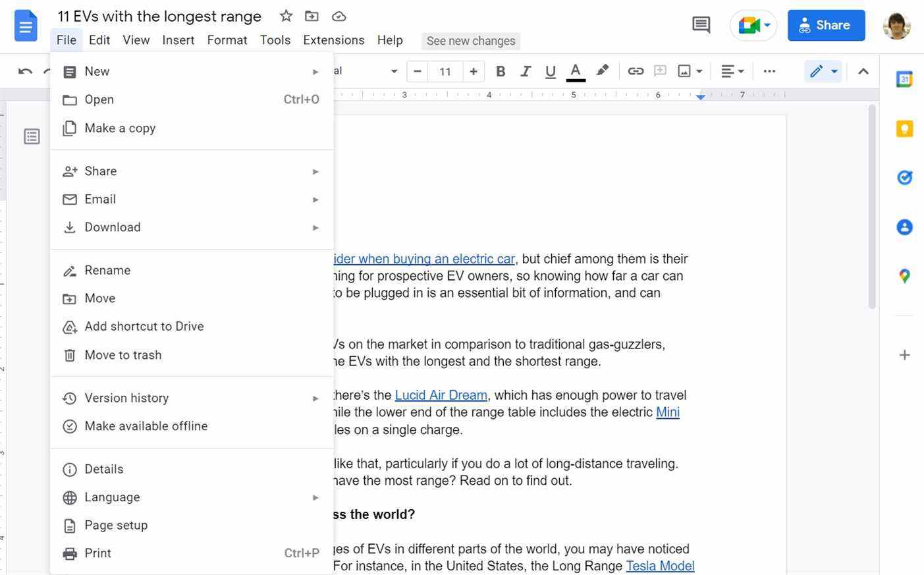Click the document title text
Image resolution: width=924 pixels, height=575 pixels.
point(159,16)
